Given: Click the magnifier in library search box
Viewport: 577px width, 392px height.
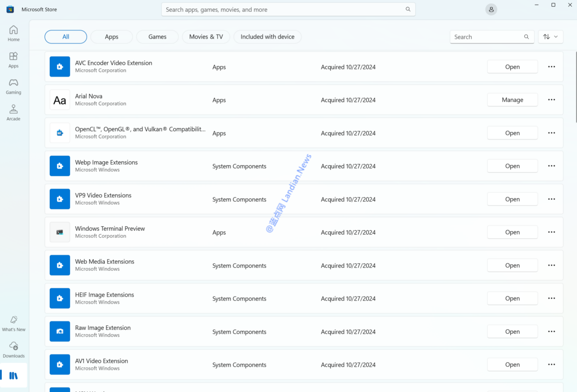Looking at the screenshot, I should click(527, 37).
